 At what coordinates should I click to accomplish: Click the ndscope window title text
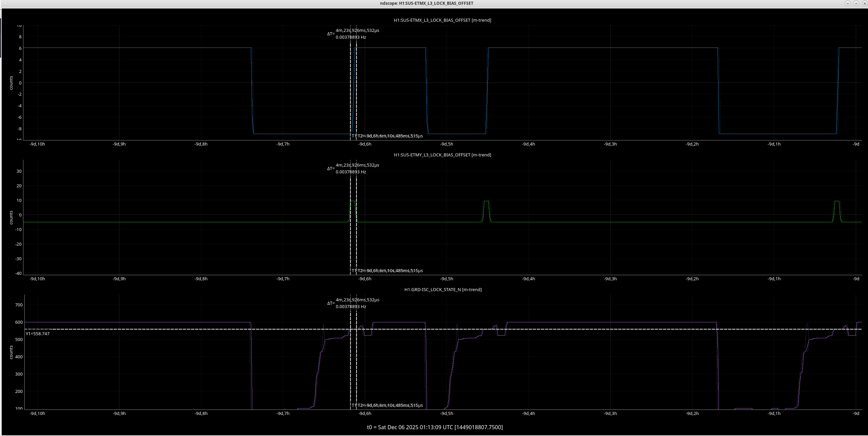[x=427, y=3]
